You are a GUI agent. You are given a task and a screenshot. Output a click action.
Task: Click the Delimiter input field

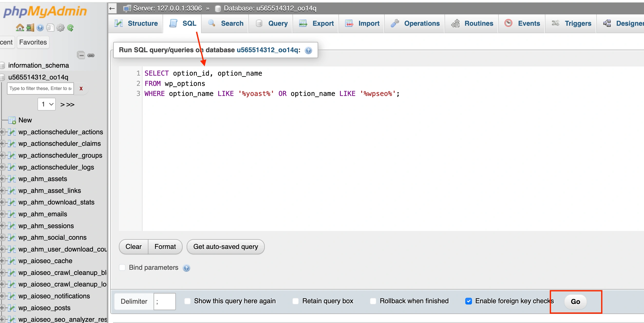click(x=164, y=301)
